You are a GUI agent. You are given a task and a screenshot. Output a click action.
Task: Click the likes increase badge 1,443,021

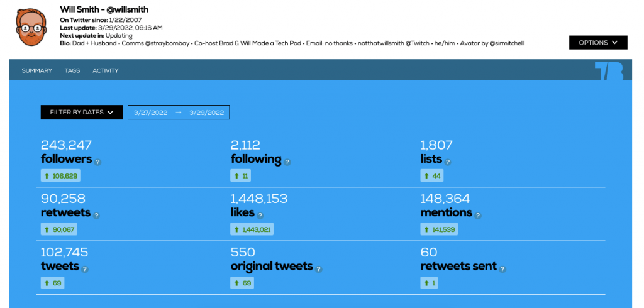(252, 229)
